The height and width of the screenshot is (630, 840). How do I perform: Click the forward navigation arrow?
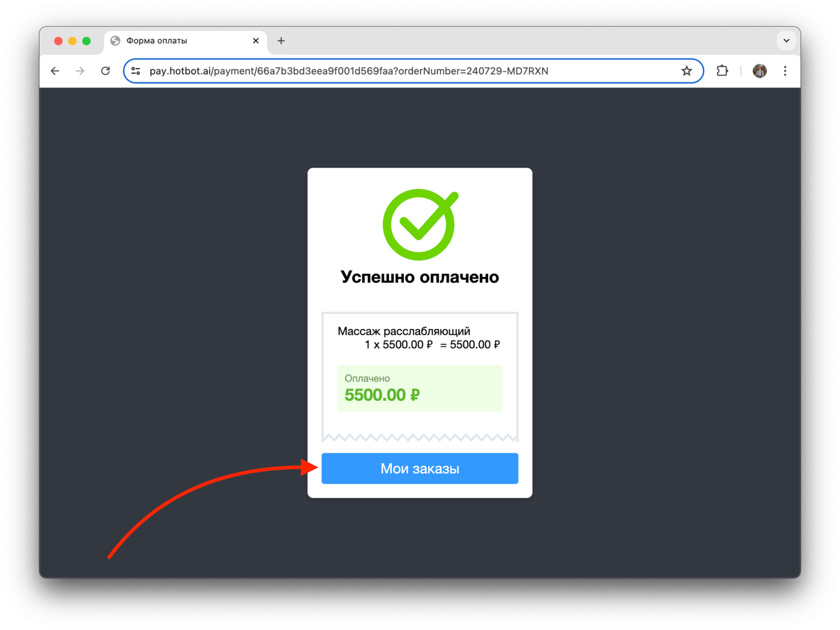[x=80, y=71]
